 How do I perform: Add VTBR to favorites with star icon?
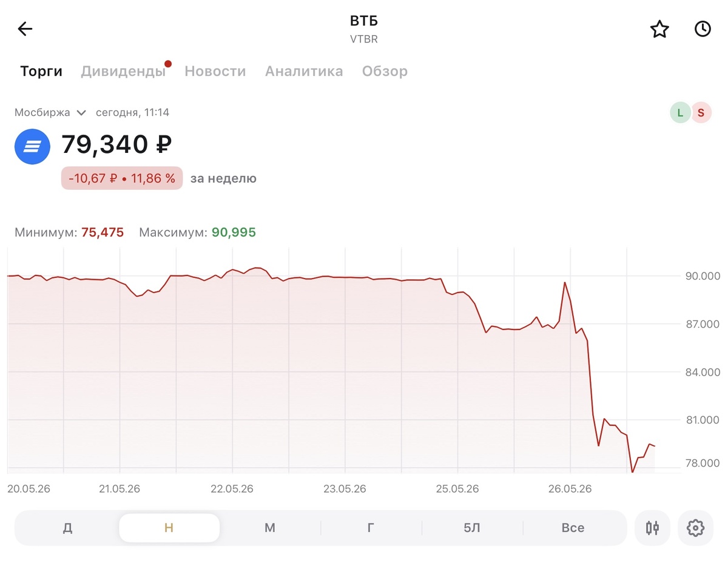659,29
